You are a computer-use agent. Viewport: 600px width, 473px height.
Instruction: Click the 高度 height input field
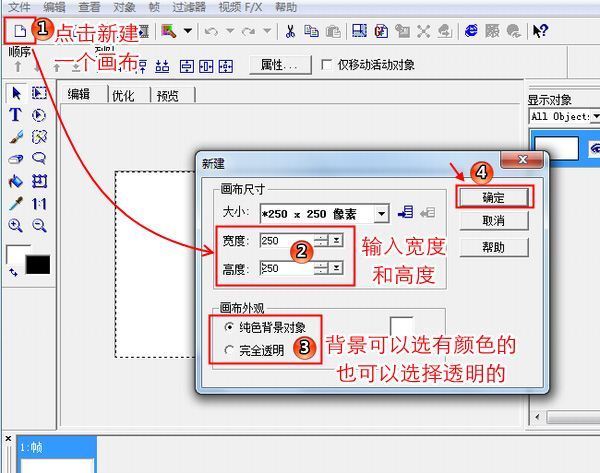[287, 268]
